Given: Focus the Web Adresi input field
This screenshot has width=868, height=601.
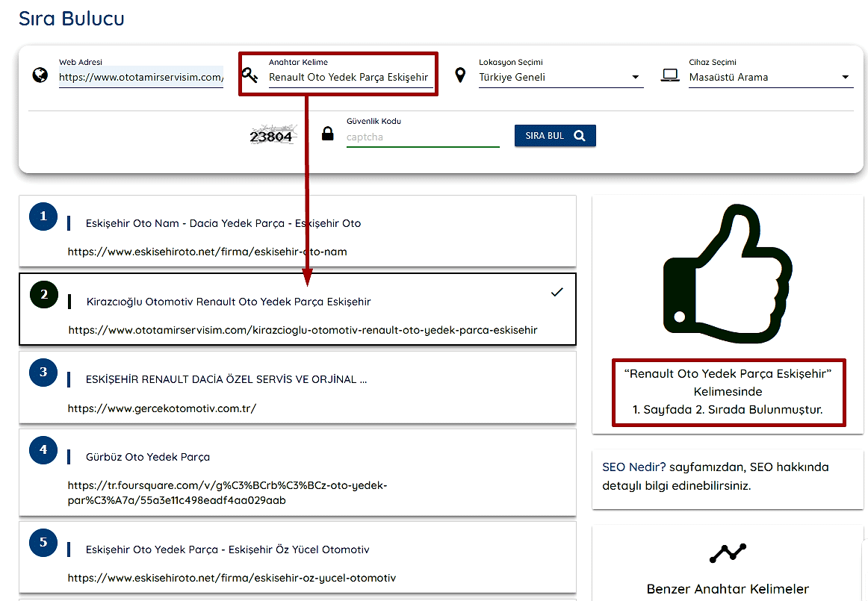Looking at the screenshot, I should click(x=140, y=77).
